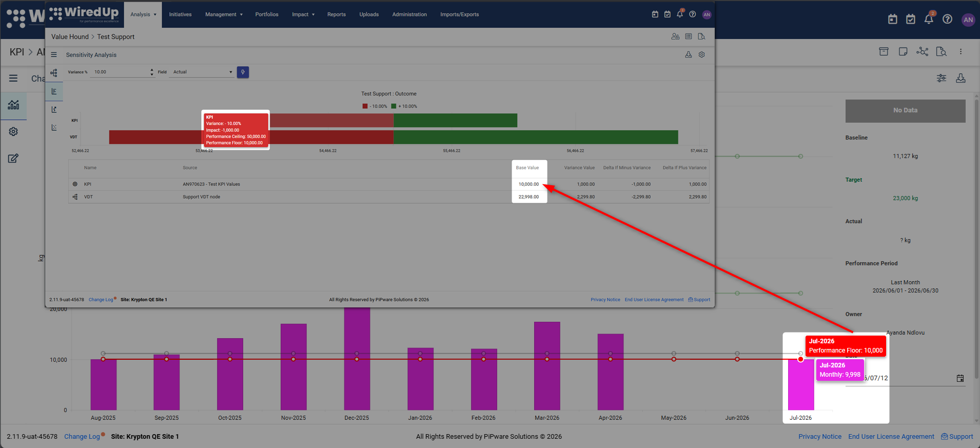980x448 pixels.
Task: Open the document search icon next to the breadcrumb
Action: tap(701, 36)
